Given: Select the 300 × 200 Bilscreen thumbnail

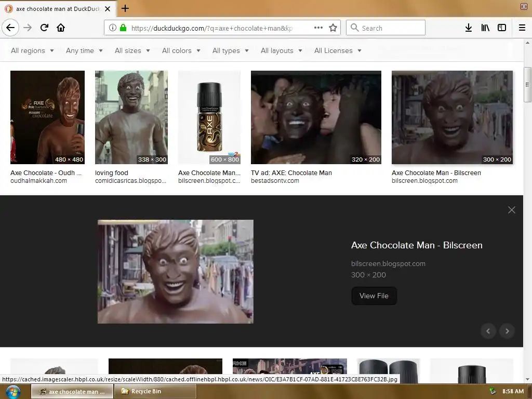Looking at the screenshot, I should 453,117.
